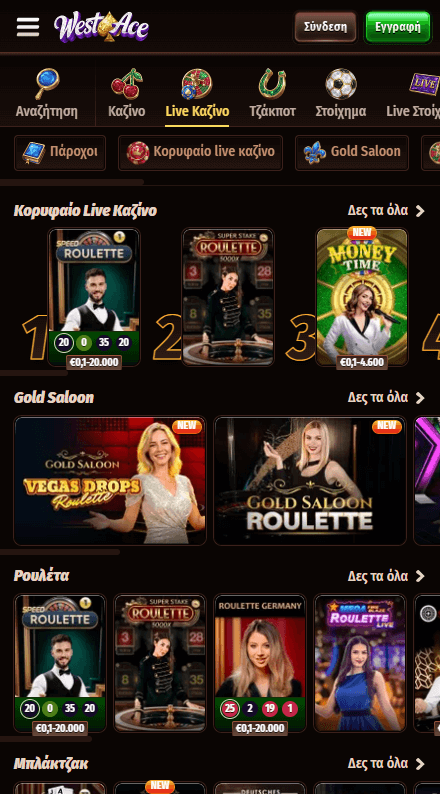Filter by Πάροχοι chip
The width and height of the screenshot is (440, 794).
60,152
